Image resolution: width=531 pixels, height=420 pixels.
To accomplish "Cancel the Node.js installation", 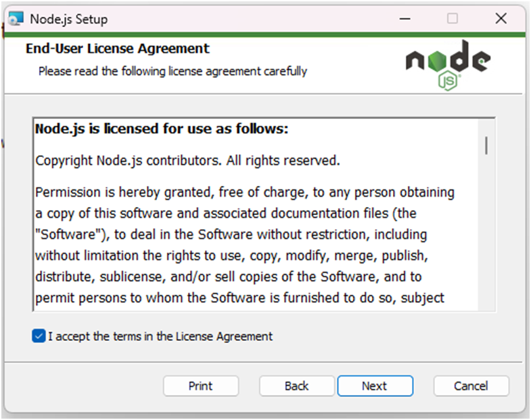I will click(471, 386).
